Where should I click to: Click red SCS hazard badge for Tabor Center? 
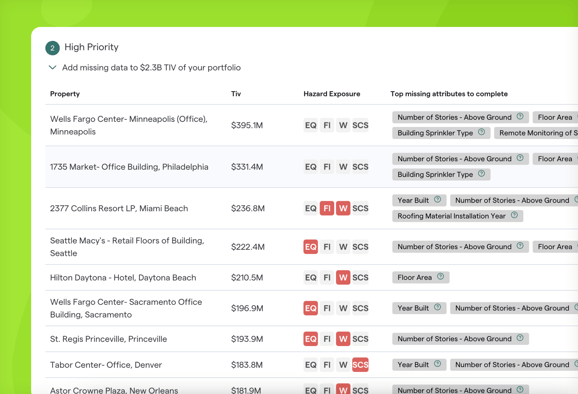pos(360,365)
